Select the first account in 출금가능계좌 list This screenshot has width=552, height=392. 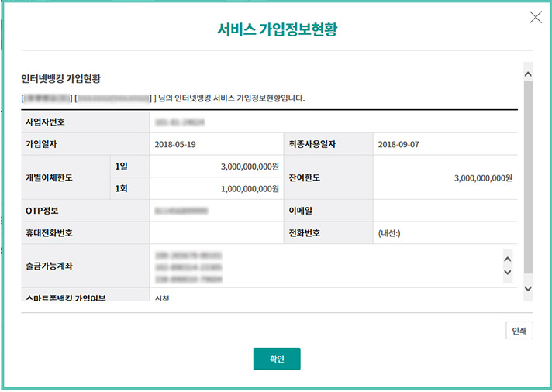point(189,254)
